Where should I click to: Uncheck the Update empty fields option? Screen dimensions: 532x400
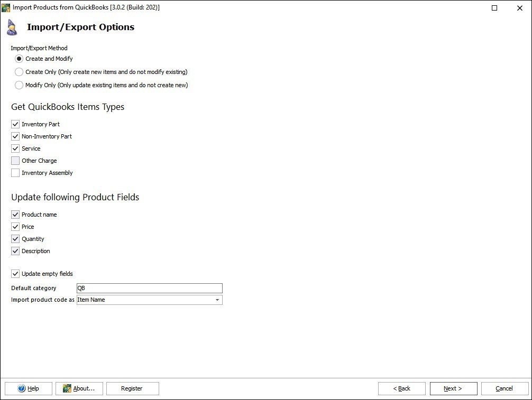click(15, 274)
